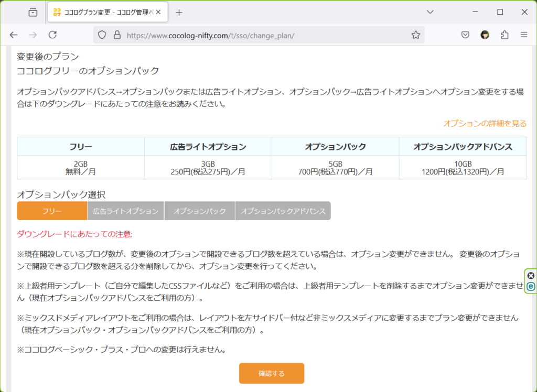Open Firefox View icon beside the tabs
The image size is (537, 392).
(x=33, y=13)
